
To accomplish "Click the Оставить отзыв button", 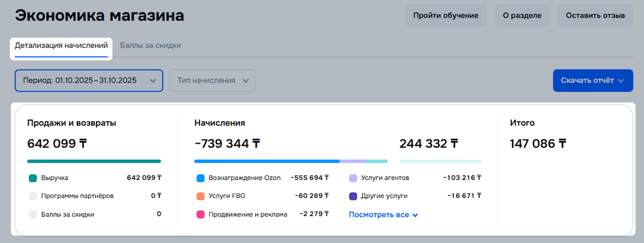I will tap(595, 15).
